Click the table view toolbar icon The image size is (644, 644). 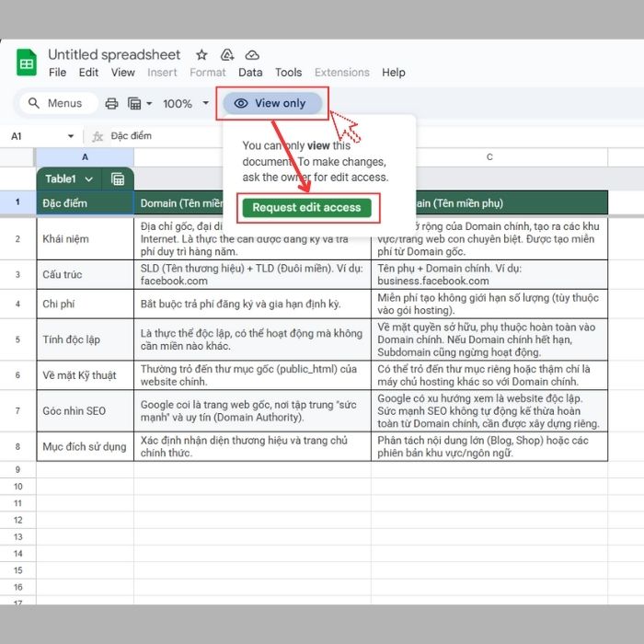coord(134,103)
